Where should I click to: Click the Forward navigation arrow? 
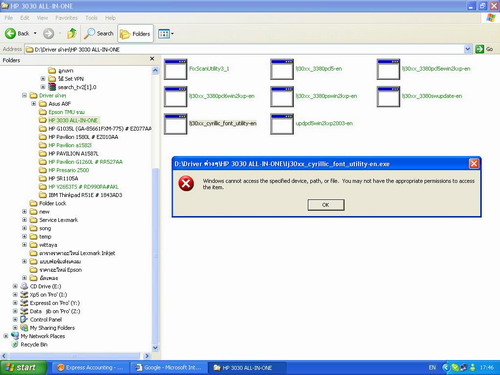click(49, 33)
